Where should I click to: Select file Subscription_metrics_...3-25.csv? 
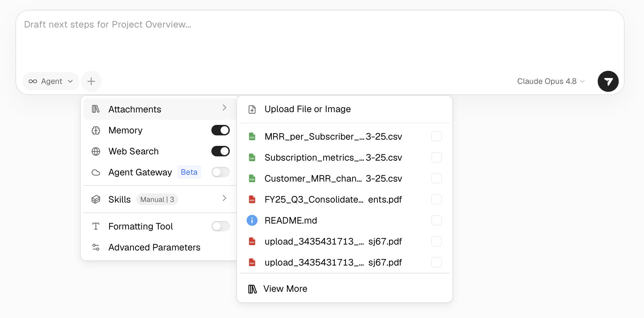coord(333,157)
